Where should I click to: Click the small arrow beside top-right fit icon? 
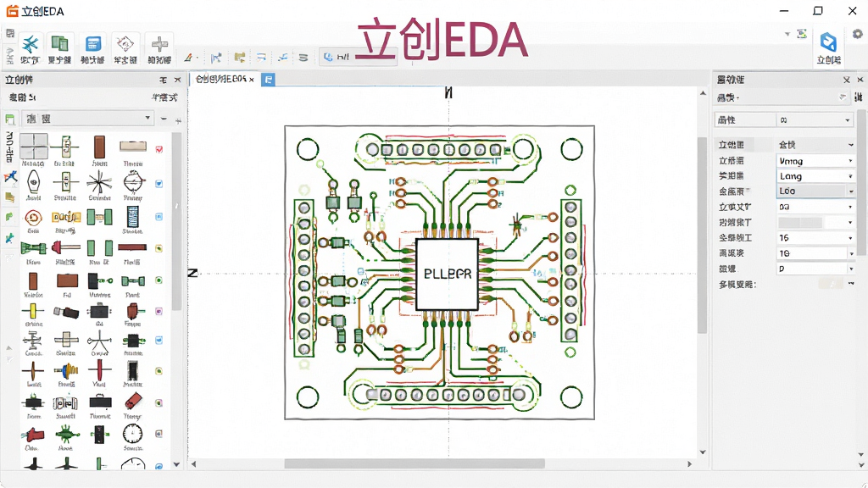(787, 34)
